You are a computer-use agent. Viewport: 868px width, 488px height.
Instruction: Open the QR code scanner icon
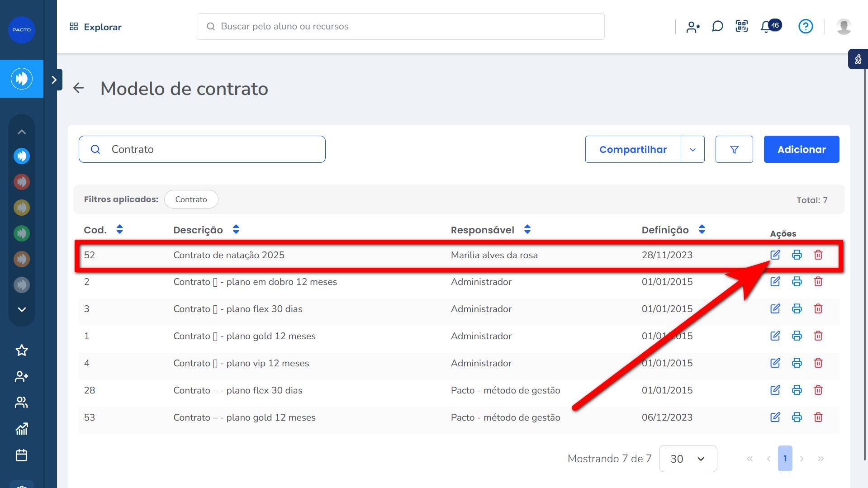tap(742, 26)
